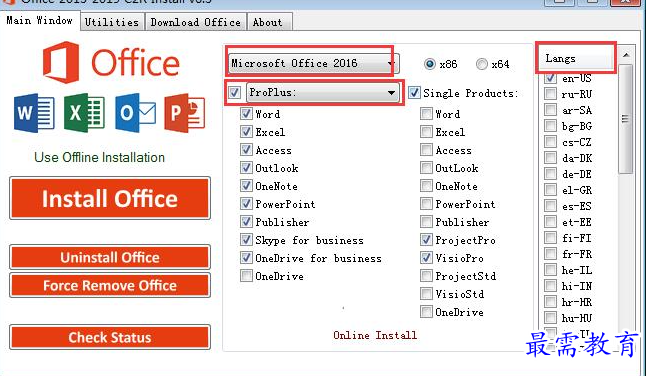Screen dimensions: 647x376
Task: Click the Check Status button
Action: tap(110, 337)
